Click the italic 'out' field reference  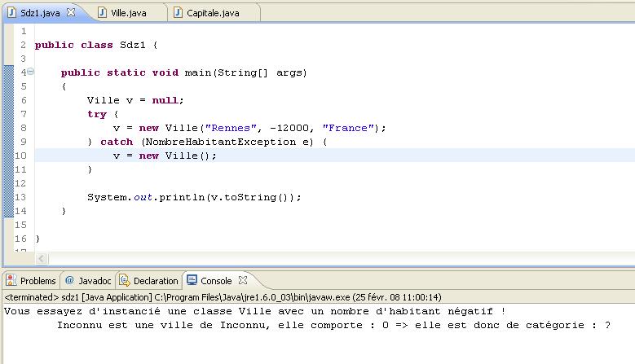point(143,197)
